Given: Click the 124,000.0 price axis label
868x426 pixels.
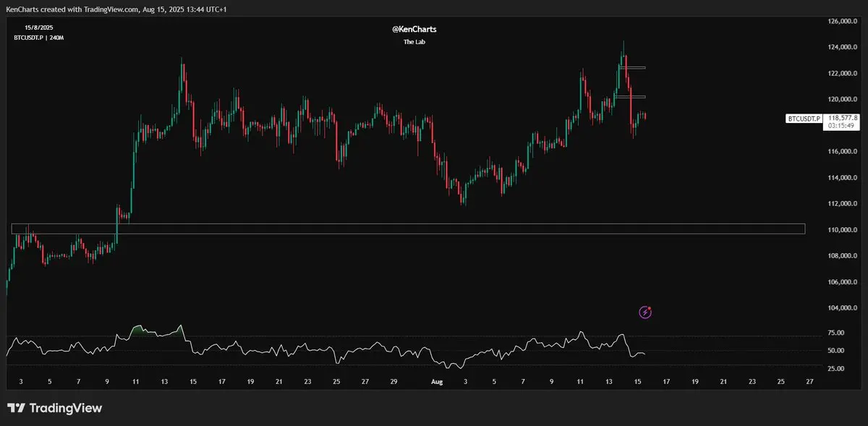Looking at the screenshot, I should [x=843, y=48].
